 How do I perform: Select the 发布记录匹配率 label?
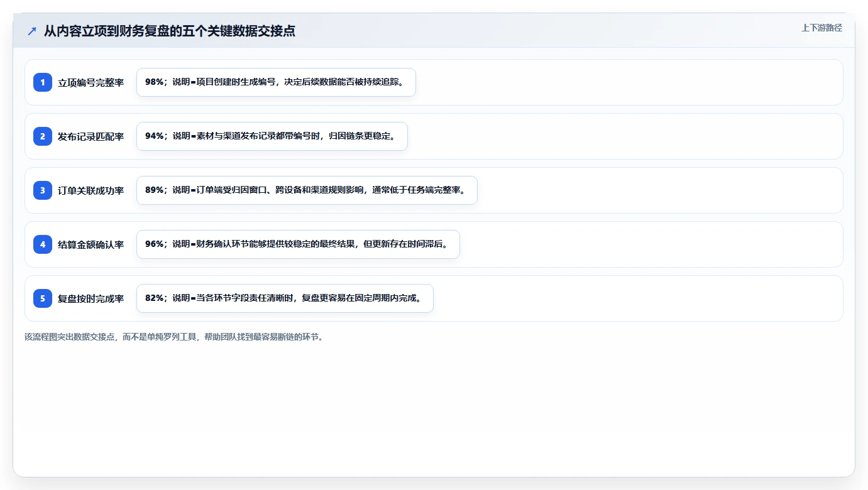click(91, 136)
